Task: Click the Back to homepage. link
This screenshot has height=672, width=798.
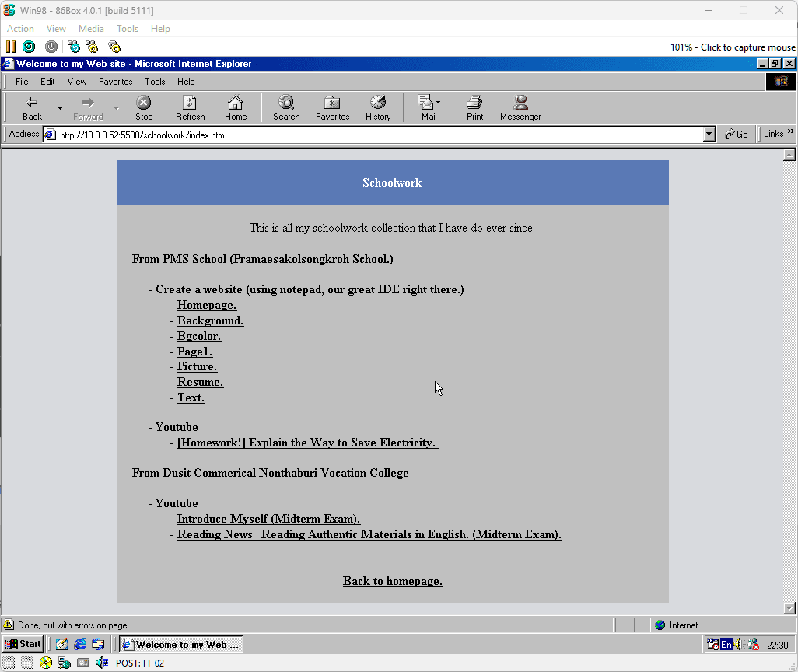Action: 393,581
